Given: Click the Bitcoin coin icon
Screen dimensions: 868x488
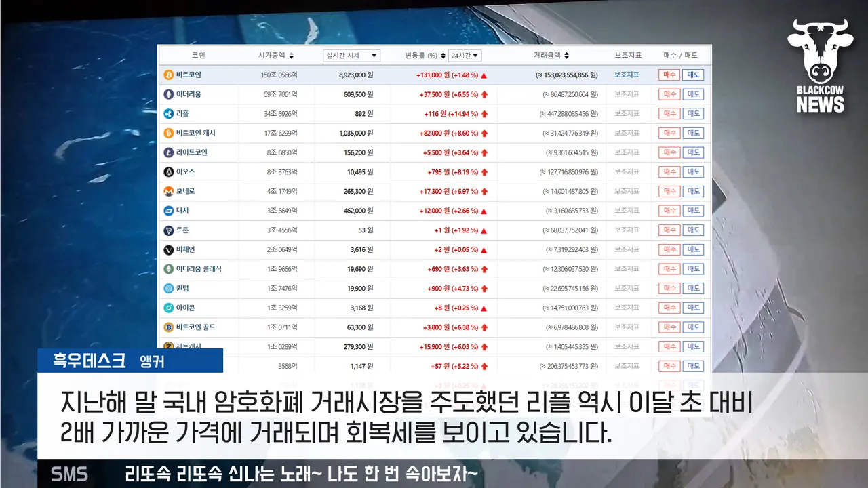Looking at the screenshot, I should 169,75.
